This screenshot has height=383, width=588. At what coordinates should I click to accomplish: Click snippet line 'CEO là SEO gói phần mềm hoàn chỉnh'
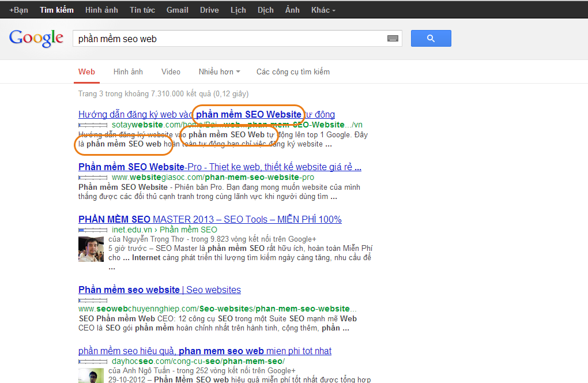coord(214,328)
